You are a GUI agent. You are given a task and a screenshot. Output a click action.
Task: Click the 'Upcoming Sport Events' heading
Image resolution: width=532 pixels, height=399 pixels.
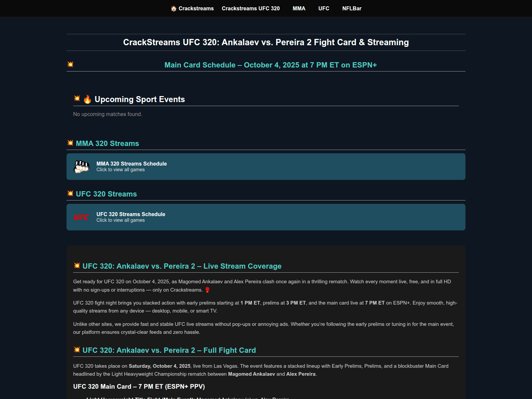[x=140, y=99]
